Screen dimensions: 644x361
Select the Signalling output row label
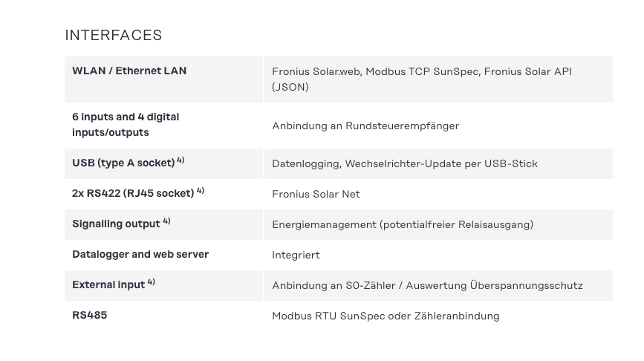click(x=116, y=224)
